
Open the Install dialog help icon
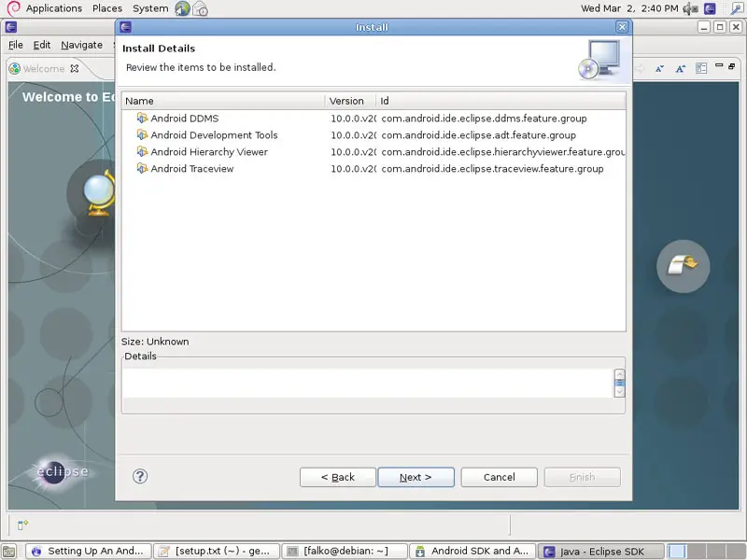(x=140, y=476)
